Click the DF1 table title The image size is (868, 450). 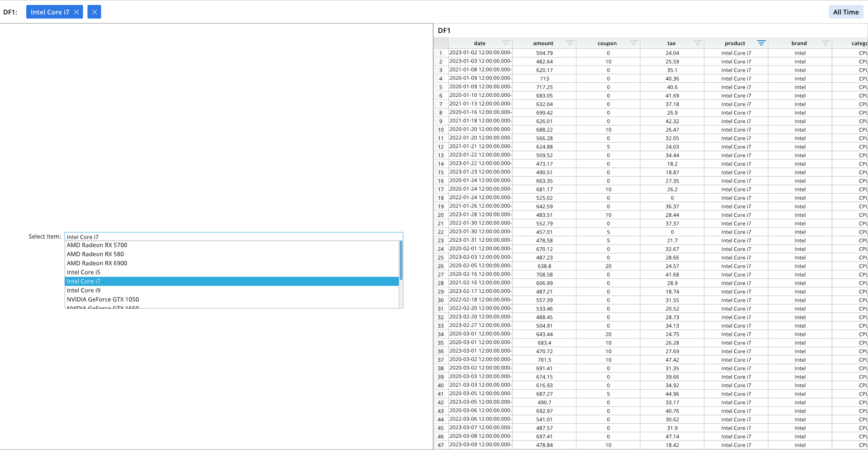[x=444, y=31]
